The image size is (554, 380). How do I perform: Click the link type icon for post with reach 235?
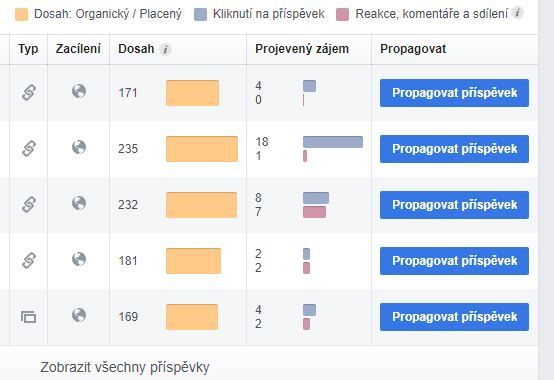29,149
